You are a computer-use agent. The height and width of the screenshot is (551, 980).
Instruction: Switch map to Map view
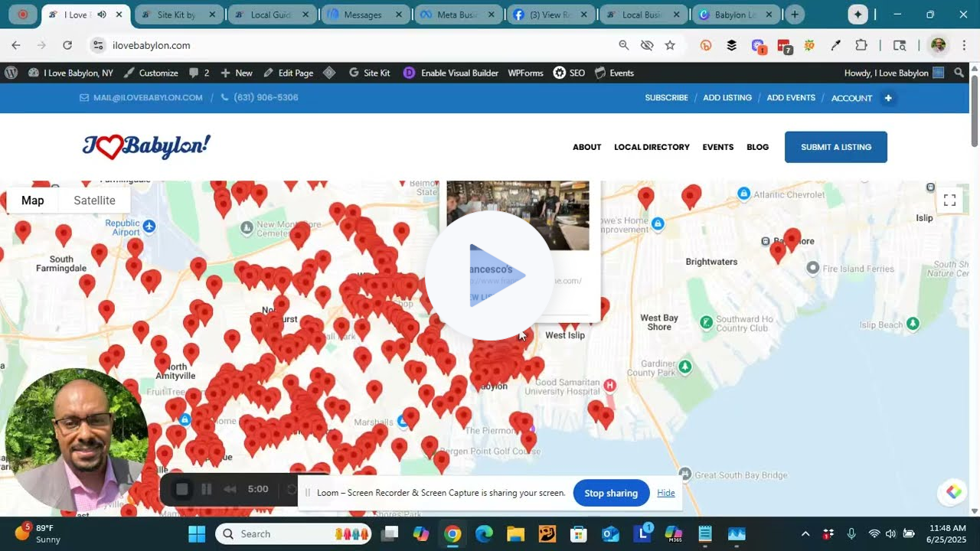coord(33,201)
